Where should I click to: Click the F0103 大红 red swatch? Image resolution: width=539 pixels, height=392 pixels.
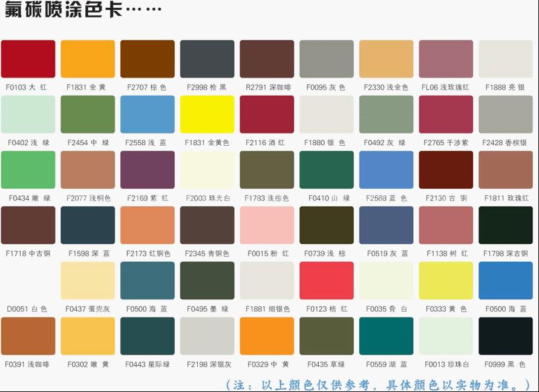28,59
